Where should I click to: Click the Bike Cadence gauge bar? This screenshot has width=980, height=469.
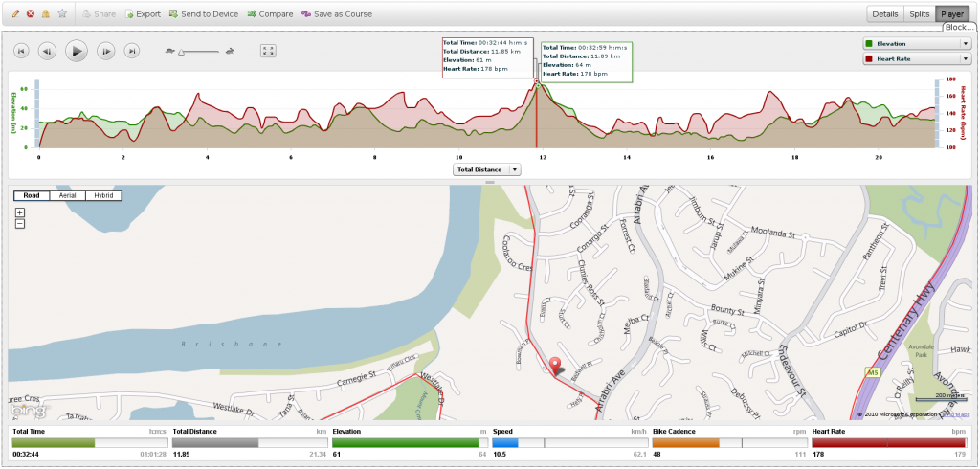[729, 443]
